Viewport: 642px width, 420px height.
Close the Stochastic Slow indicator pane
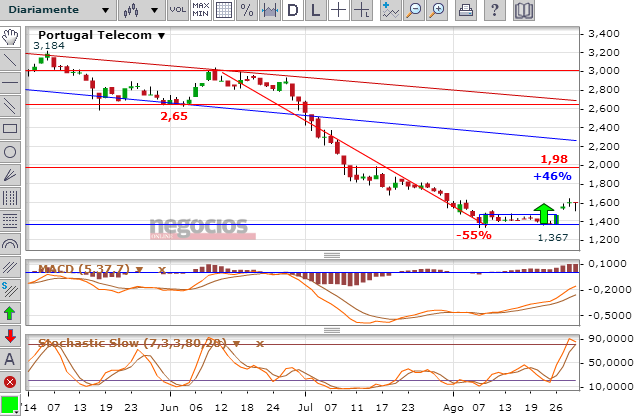point(260,344)
